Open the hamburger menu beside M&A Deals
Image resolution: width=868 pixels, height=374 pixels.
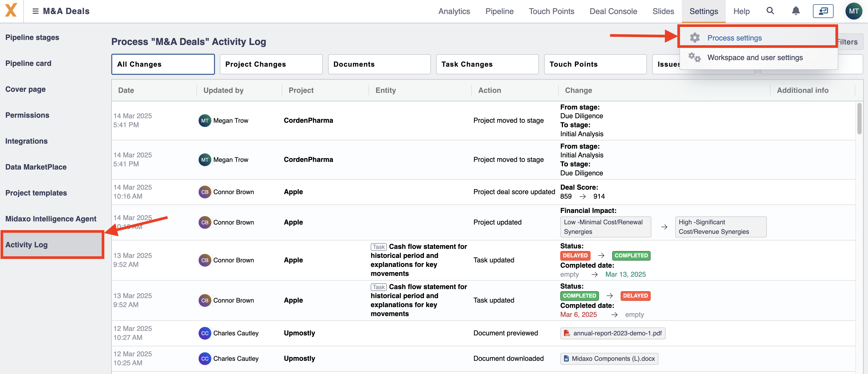35,11
